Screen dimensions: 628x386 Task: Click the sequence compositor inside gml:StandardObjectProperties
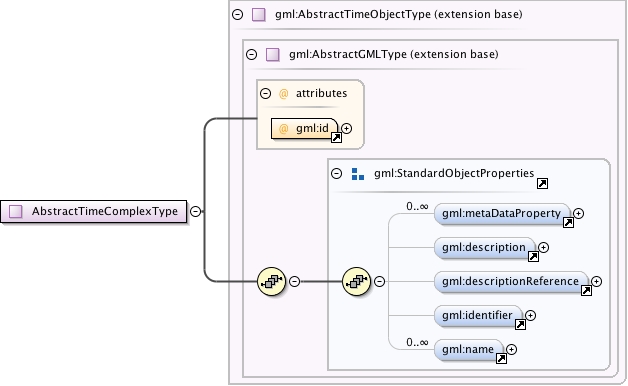357,281
